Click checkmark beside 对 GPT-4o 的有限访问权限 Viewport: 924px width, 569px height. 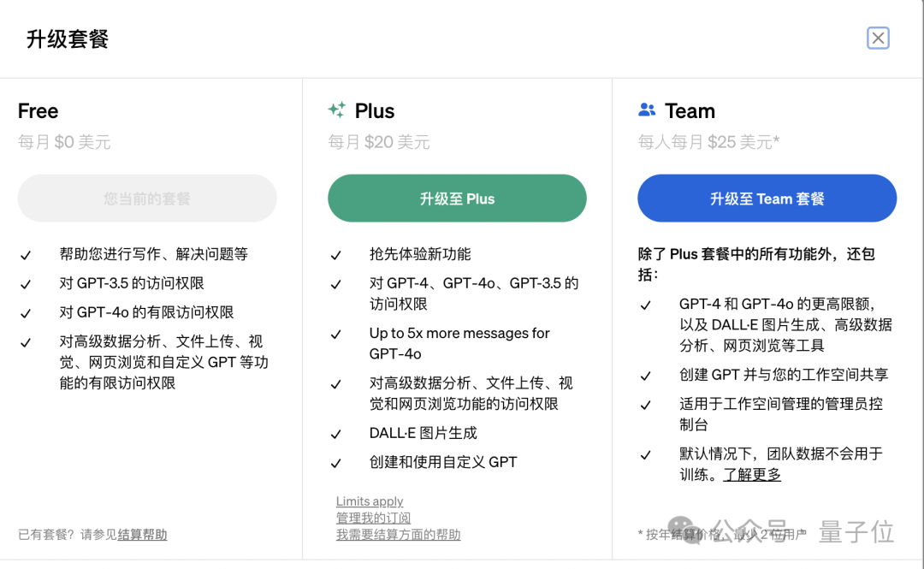pyautogui.click(x=26, y=313)
